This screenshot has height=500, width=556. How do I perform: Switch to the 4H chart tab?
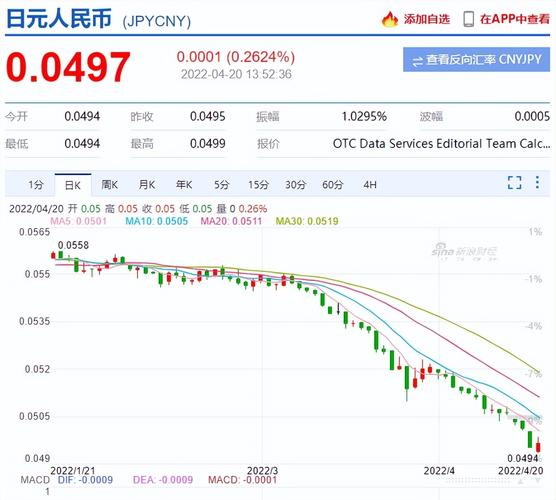(370, 185)
